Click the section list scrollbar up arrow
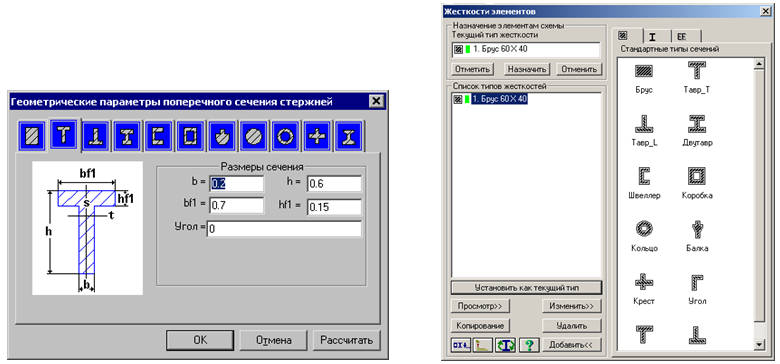Screen dimensions: 780x364 pyautogui.click(x=759, y=64)
